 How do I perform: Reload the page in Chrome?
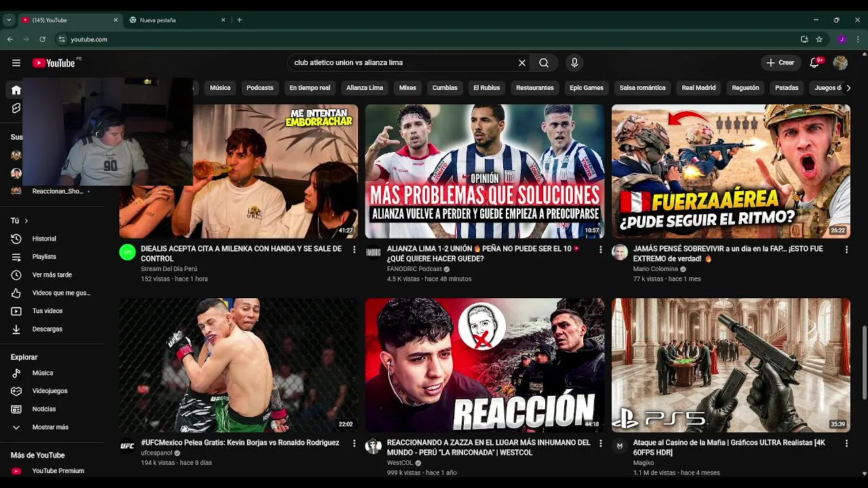click(x=42, y=39)
